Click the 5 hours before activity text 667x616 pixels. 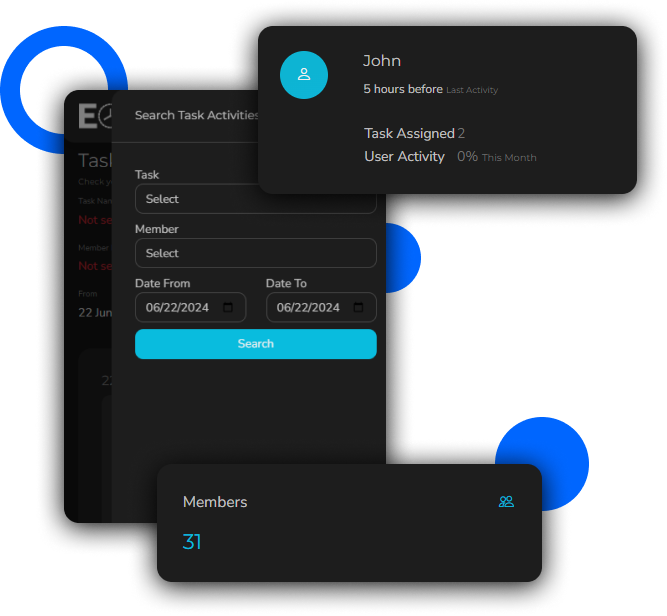(403, 90)
